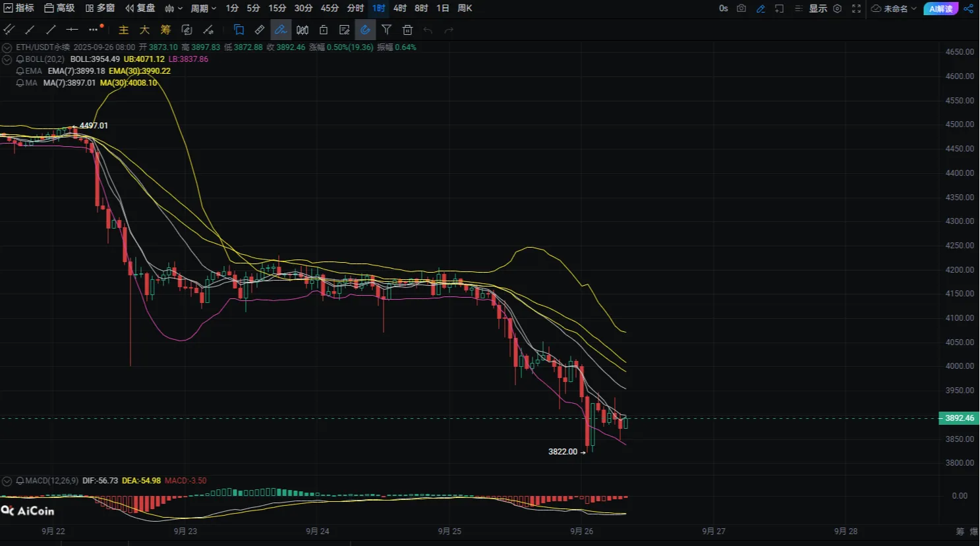This screenshot has height=546, width=980.
Task: Select the trend line drawing tool
Action: (51, 30)
